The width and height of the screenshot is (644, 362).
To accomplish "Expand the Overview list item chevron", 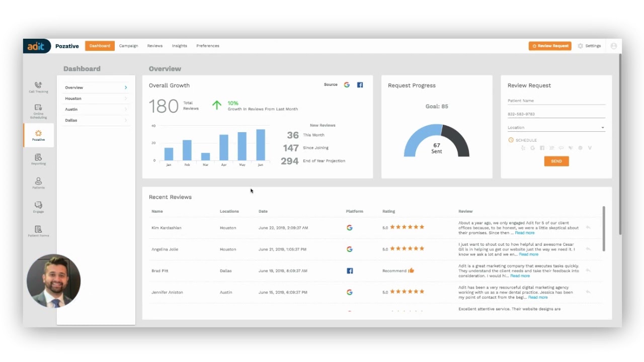I will [126, 87].
